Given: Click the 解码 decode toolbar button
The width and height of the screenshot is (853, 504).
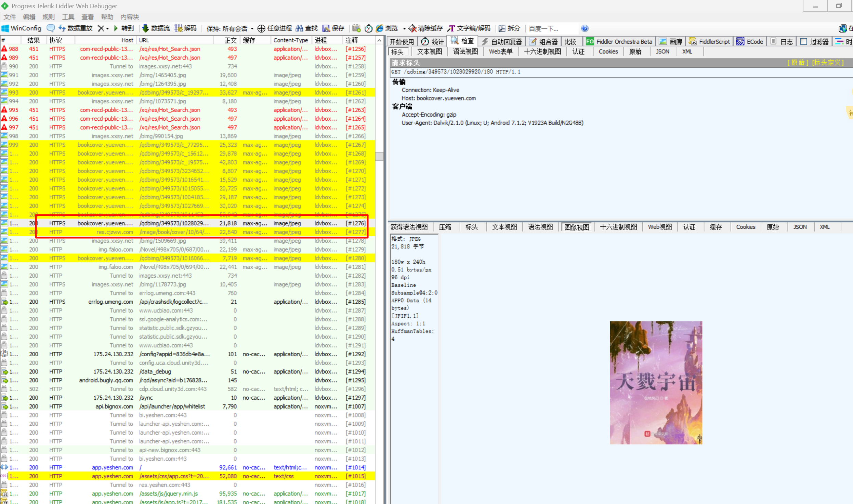Looking at the screenshot, I should [x=186, y=28].
